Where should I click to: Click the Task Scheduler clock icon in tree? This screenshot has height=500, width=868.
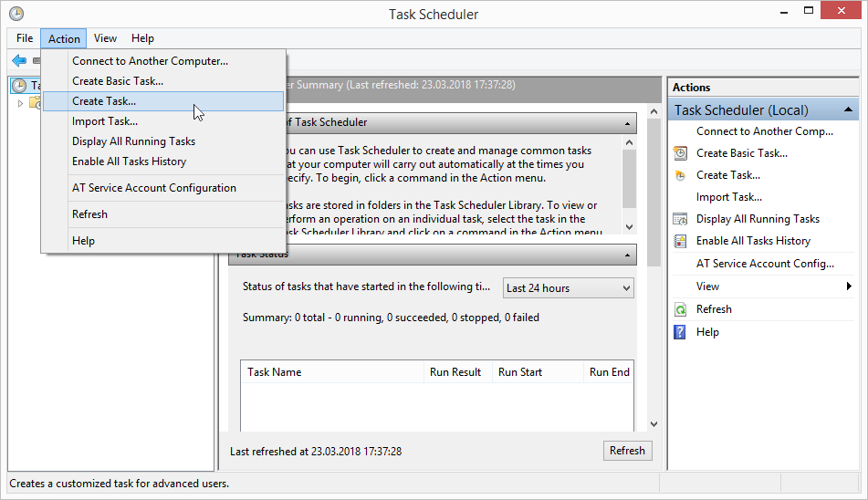pyautogui.click(x=19, y=85)
